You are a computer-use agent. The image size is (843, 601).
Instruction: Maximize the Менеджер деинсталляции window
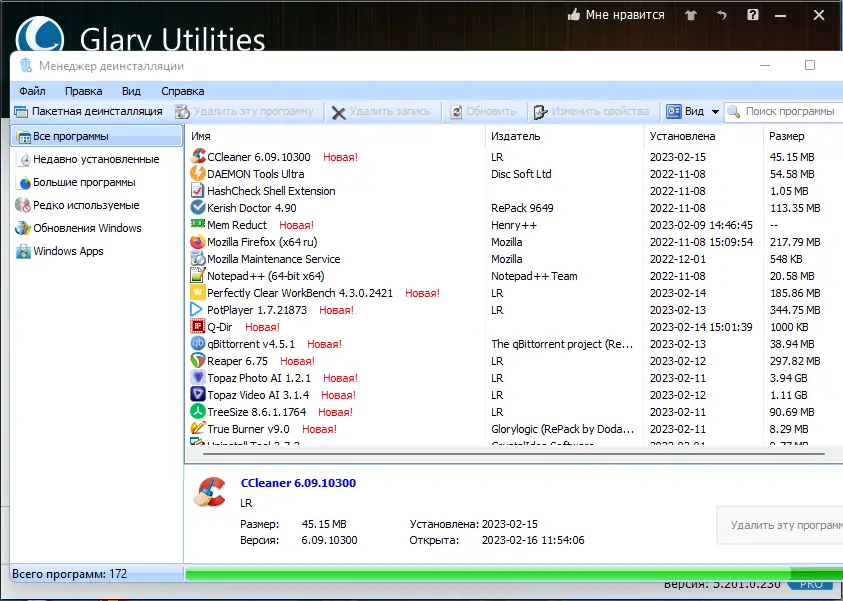810,66
